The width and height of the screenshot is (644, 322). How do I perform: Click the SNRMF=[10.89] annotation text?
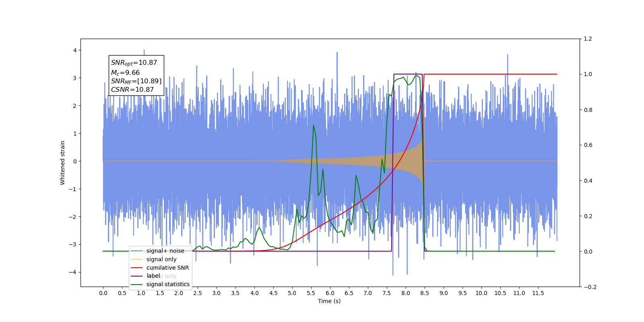[136, 81]
